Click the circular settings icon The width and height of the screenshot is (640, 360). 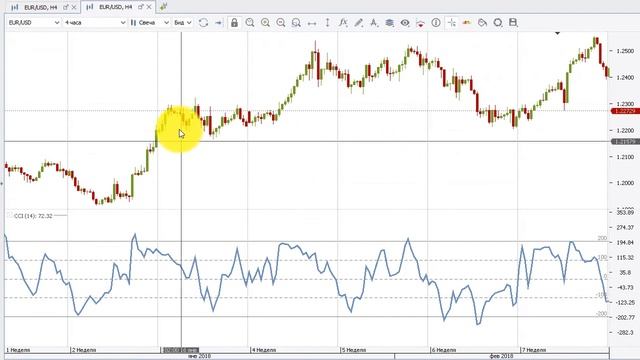click(x=498, y=23)
